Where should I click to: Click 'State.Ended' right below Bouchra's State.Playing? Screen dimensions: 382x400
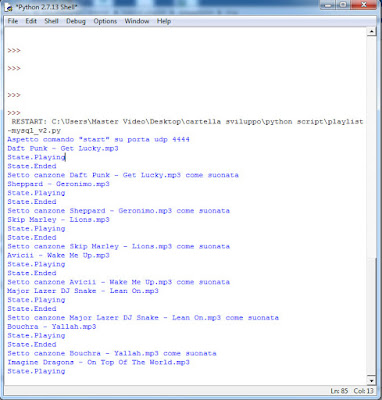click(x=32, y=344)
